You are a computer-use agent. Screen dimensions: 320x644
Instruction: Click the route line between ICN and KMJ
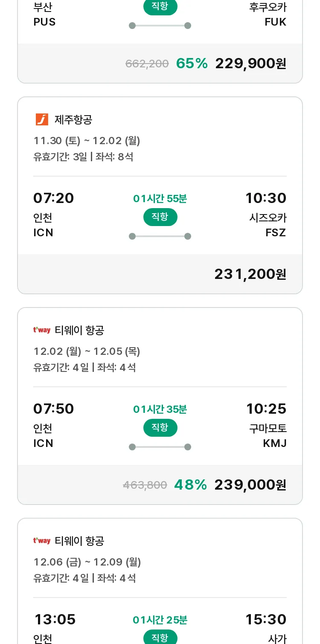click(x=160, y=447)
